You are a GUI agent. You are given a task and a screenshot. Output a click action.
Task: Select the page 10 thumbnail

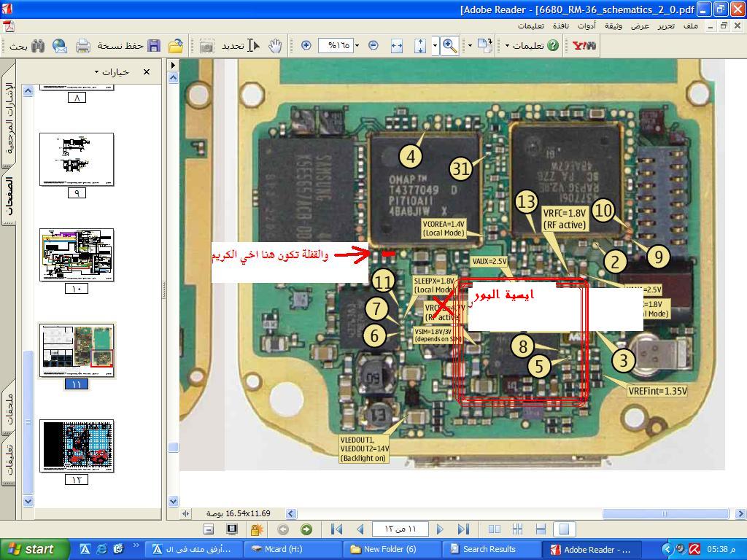coord(77,256)
